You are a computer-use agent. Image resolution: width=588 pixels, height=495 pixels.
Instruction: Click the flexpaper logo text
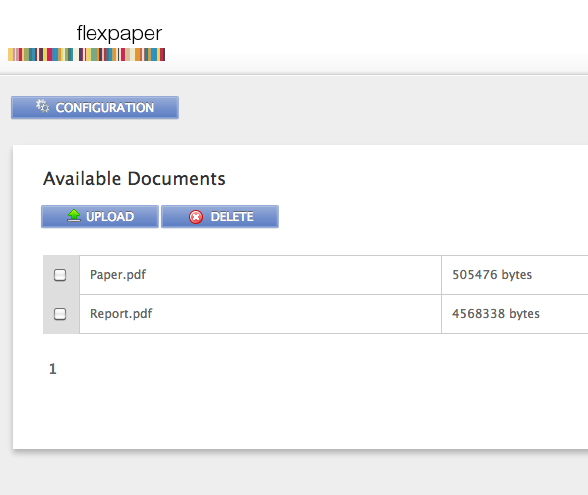pyautogui.click(x=119, y=34)
